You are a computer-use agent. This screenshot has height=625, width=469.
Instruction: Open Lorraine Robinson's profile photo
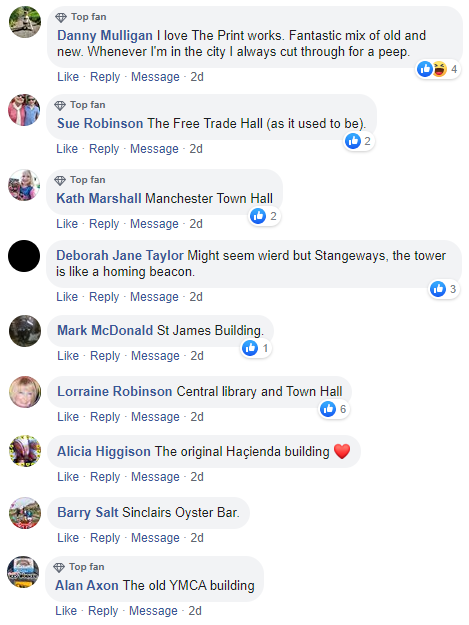[x=25, y=392]
